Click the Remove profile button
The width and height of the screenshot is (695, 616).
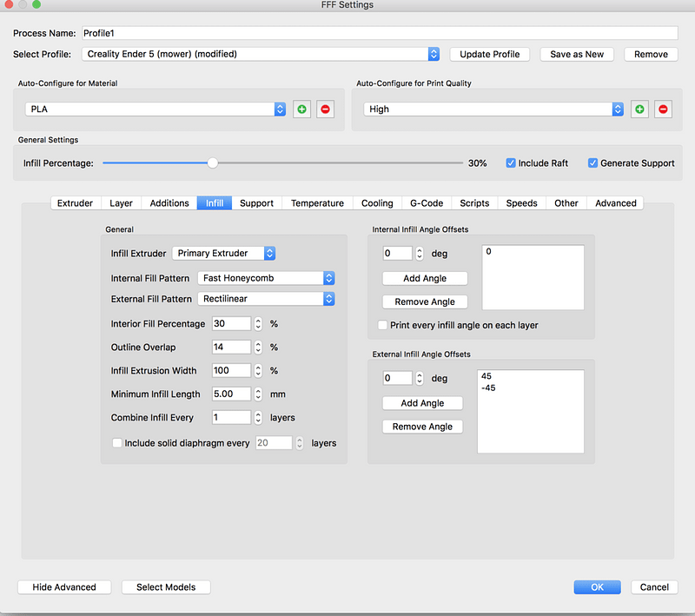coord(651,54)
